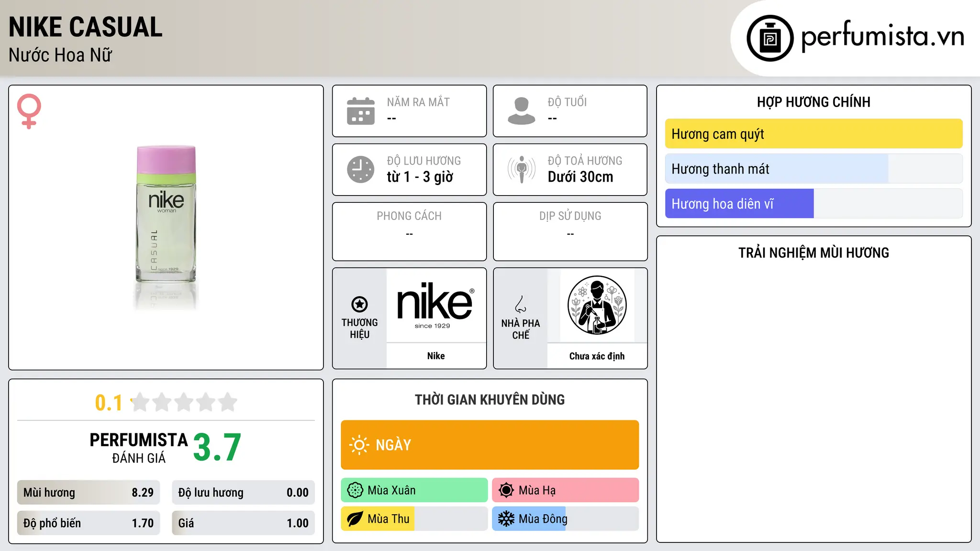Click the leaf icon for Mùa Thu
The height and width of the screenshot is (551, 980).
coord(355,519)
